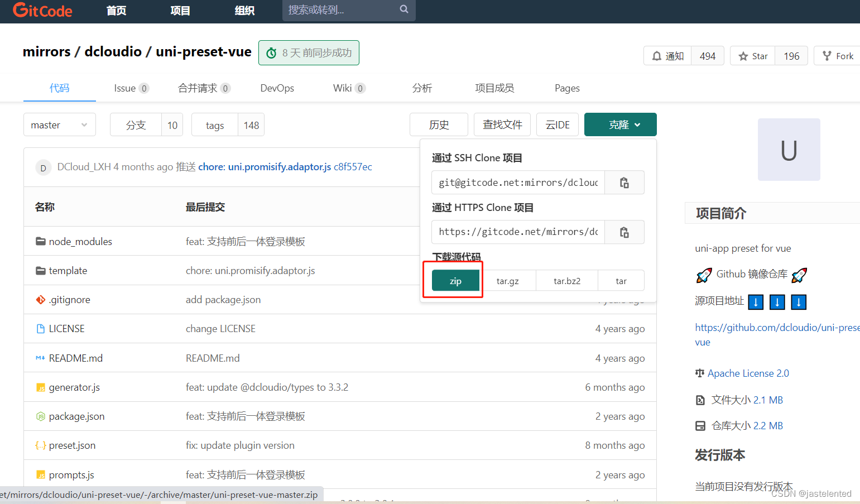Open the master branch dropdown
Image resolution: width=860 pixels, height=504 pixels.
click(x=60, y=124)
